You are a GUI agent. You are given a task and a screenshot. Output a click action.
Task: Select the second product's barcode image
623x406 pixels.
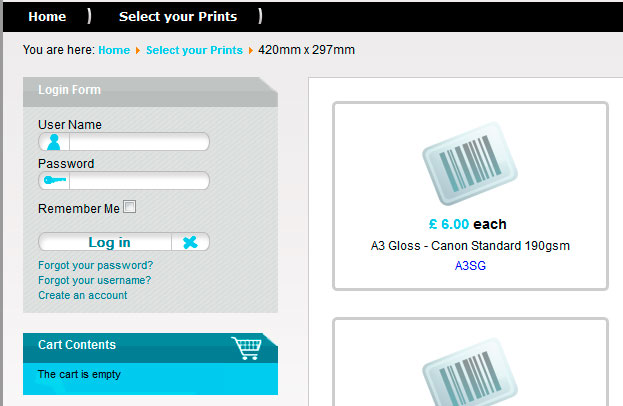(x=470, y=372)
